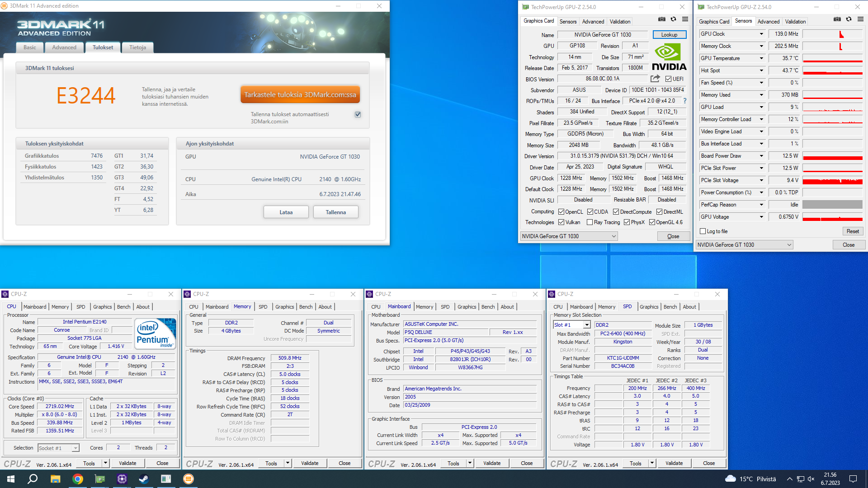Click refresh icon in GPU-Z Sensors window
This screenshot has height=488, width=868.
coord(849,19)
